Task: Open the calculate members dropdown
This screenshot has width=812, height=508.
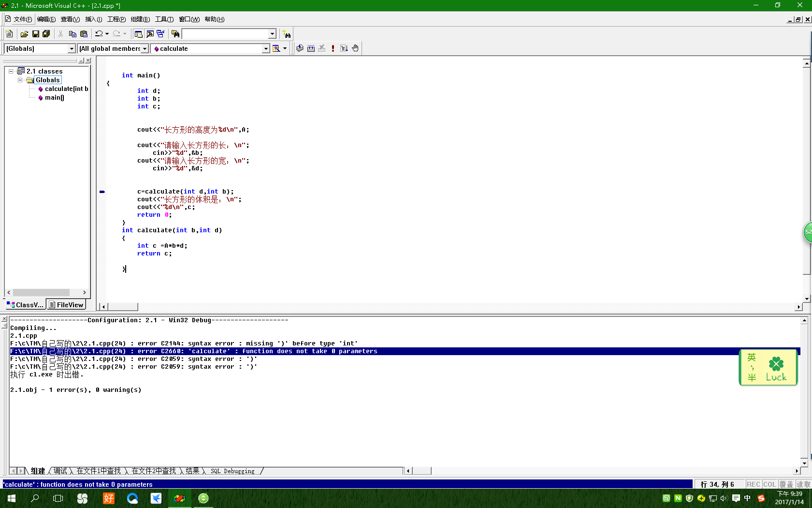Action: [x=266, y=48]
